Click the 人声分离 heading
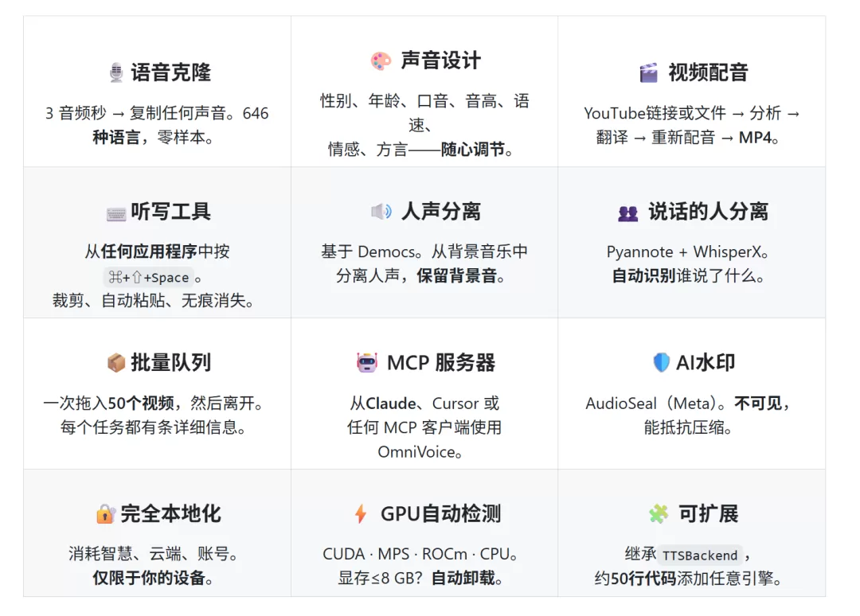 click(x=441, y=212)
